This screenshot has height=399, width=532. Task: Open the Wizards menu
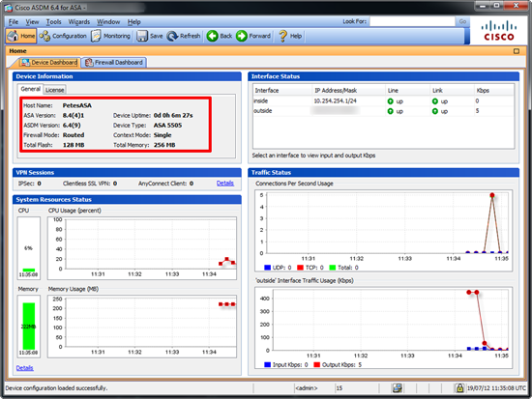click(79, 22)
